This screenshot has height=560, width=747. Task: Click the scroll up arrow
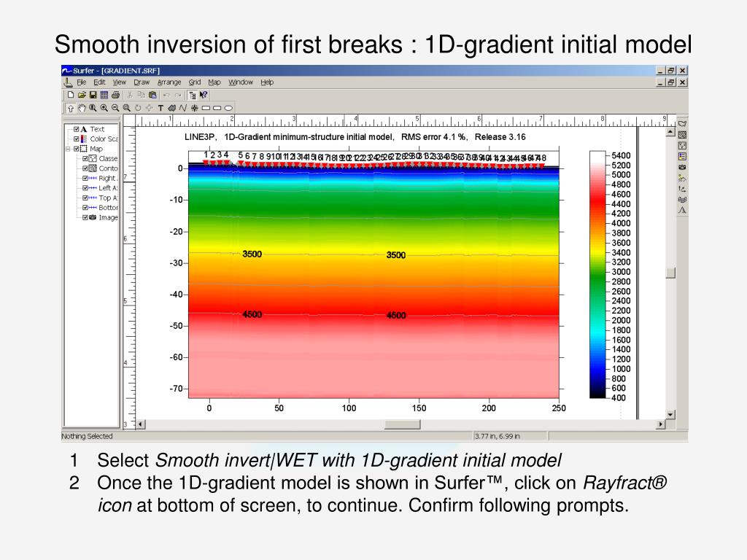671,131
